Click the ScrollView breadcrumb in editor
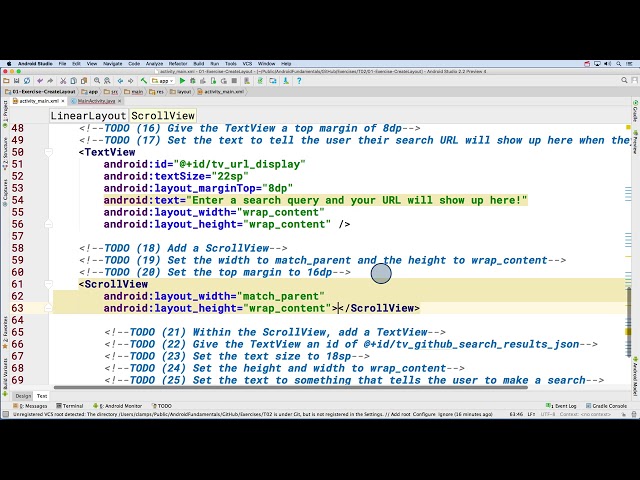Screen dimensions: 640x480 (x=163, y=116)
